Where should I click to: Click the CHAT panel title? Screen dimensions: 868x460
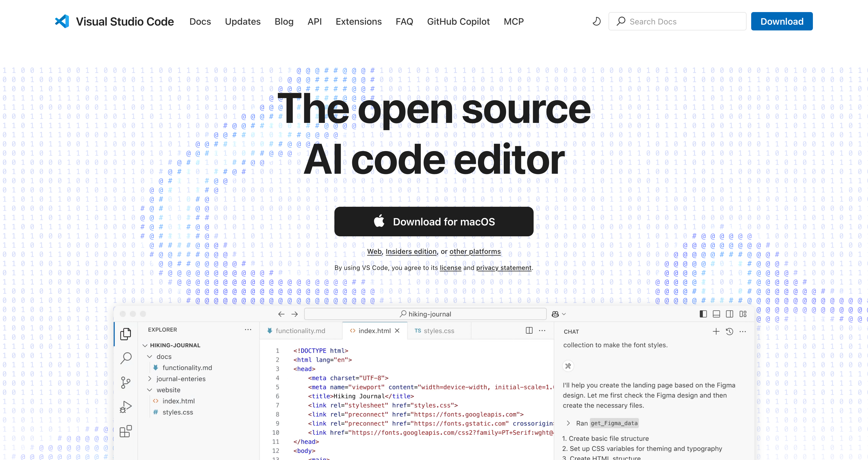[x=571, y=332]
